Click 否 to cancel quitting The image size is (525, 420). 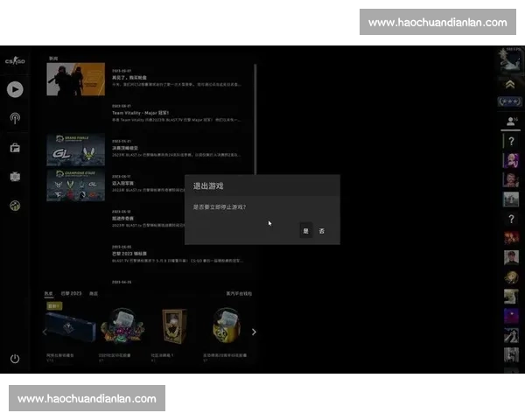click(x=321, y=231)
